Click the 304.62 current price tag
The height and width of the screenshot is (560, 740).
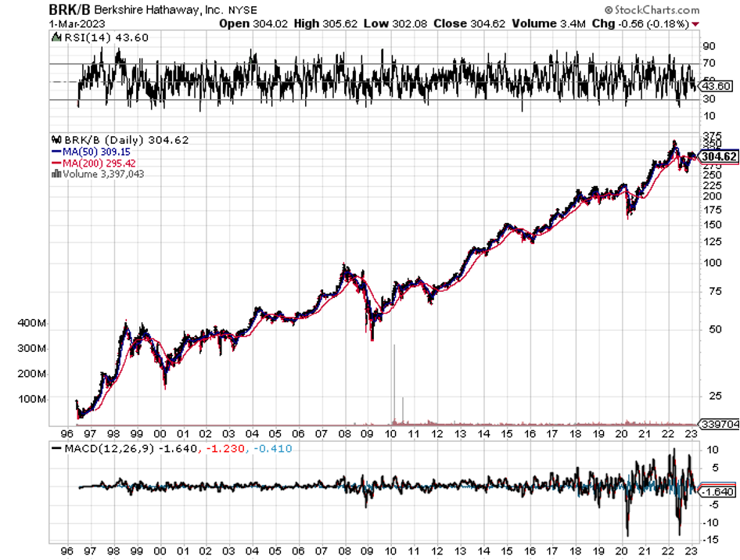coord(720,156)
